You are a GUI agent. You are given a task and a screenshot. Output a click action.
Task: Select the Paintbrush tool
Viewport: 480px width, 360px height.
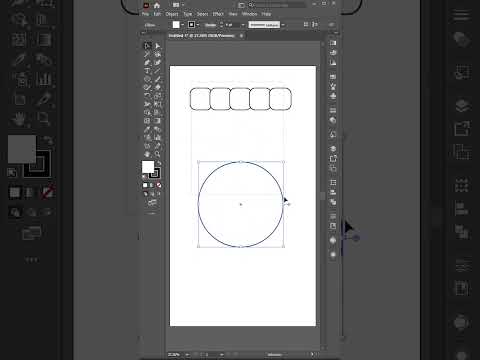point(158,79)
